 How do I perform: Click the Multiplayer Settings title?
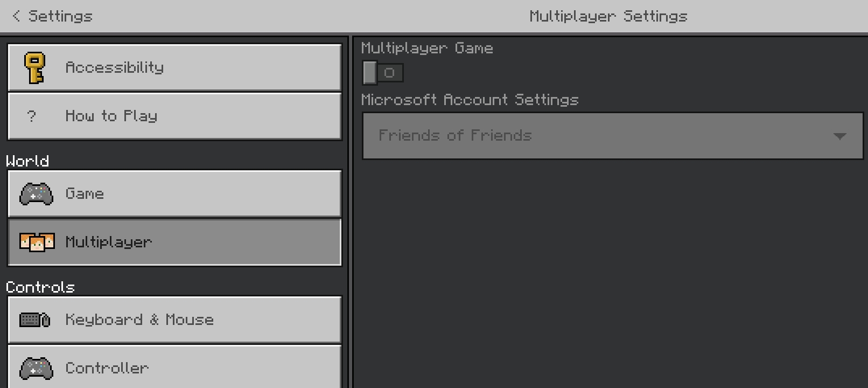pyautogui.click(x=608, y=16)
